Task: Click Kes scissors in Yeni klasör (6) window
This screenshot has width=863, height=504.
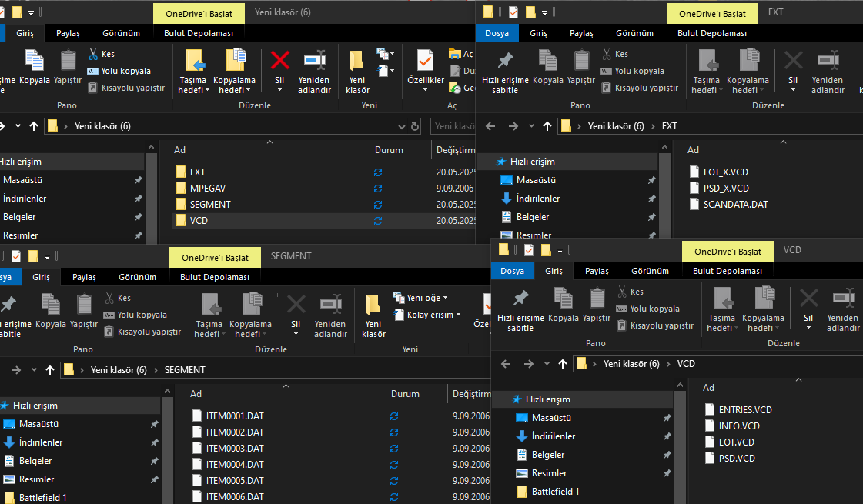Action: 93,54
